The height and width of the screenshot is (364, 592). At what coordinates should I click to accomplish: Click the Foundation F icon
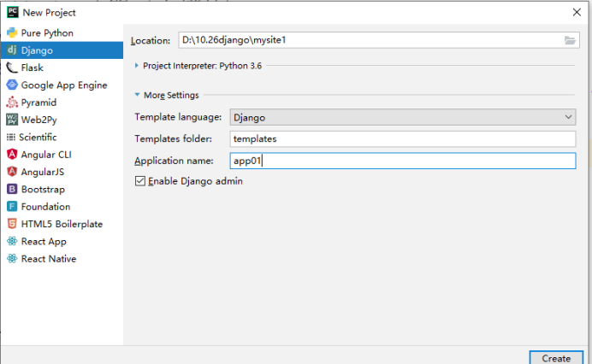pos(12,206)
